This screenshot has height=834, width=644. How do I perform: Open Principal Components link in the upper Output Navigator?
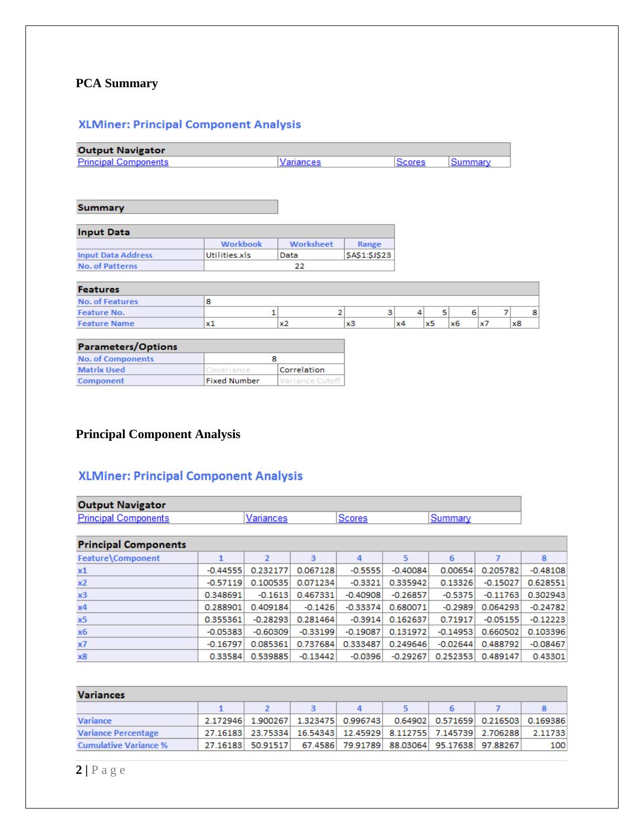[123, 162]
